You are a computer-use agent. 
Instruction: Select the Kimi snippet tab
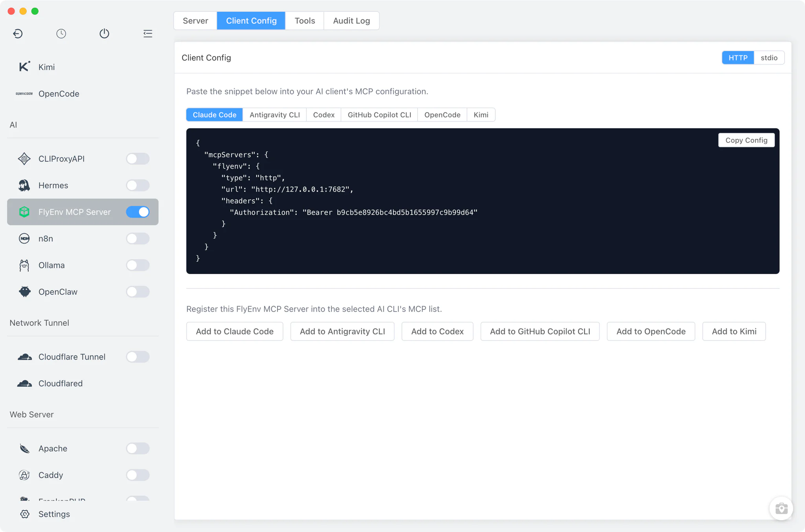click(481, 115)
